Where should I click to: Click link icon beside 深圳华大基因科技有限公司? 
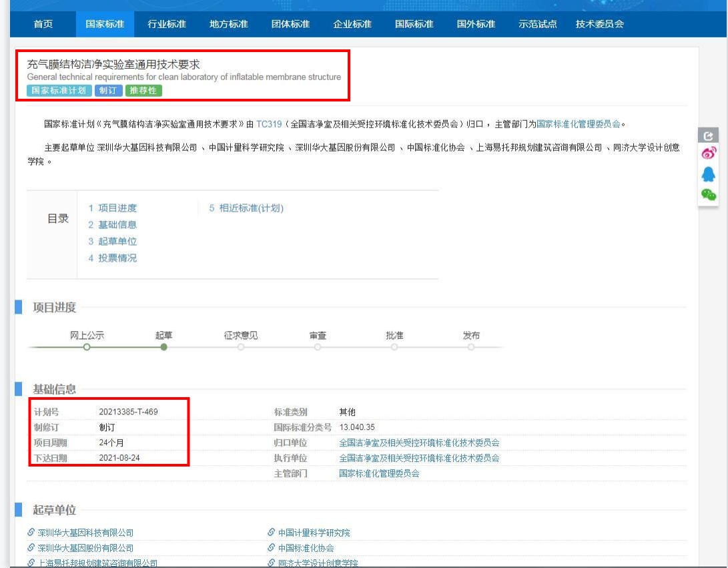[x=31, y=533]
